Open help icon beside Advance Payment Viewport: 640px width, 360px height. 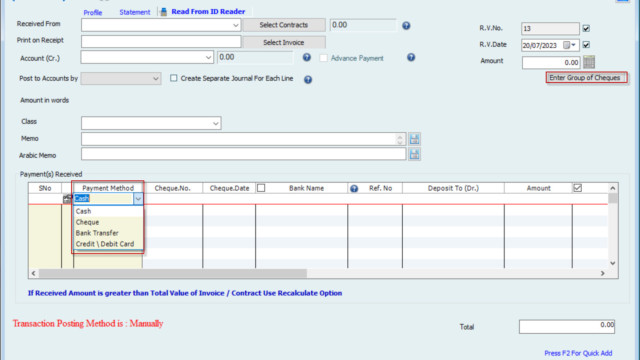point(411,58)
